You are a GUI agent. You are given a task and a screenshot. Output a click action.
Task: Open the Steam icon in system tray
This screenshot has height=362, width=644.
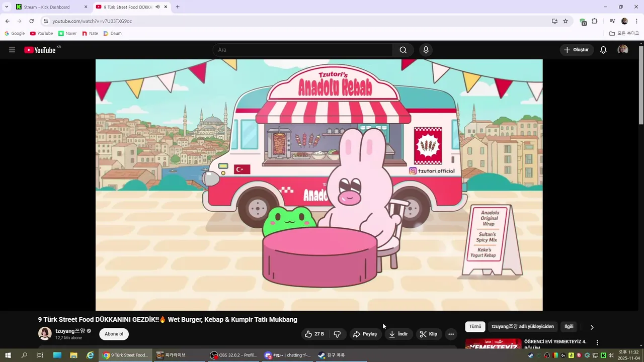coord(531,355)
